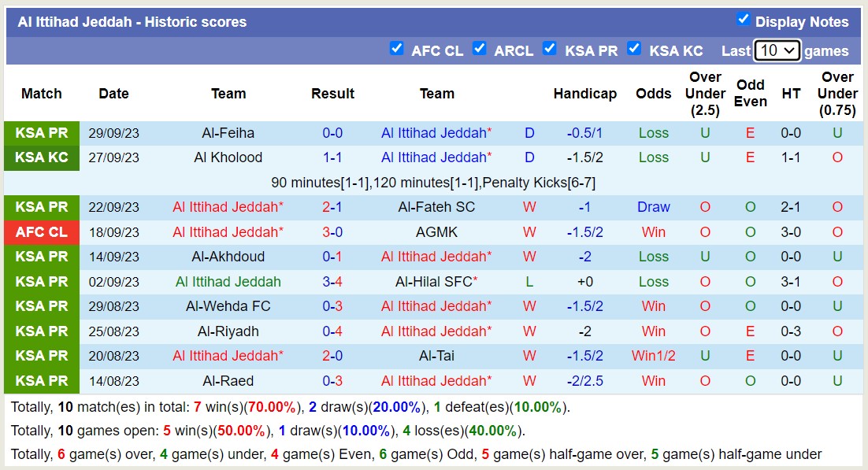Click the KSA KC league badge
868x470 pixels.
[42, 157]
